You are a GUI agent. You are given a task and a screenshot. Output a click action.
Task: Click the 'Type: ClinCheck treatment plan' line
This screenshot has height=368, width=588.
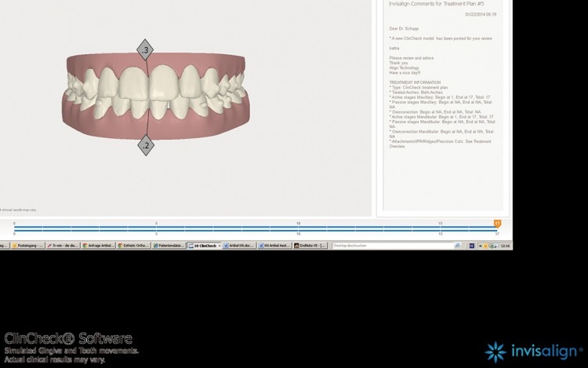click(x=419, y=87)
